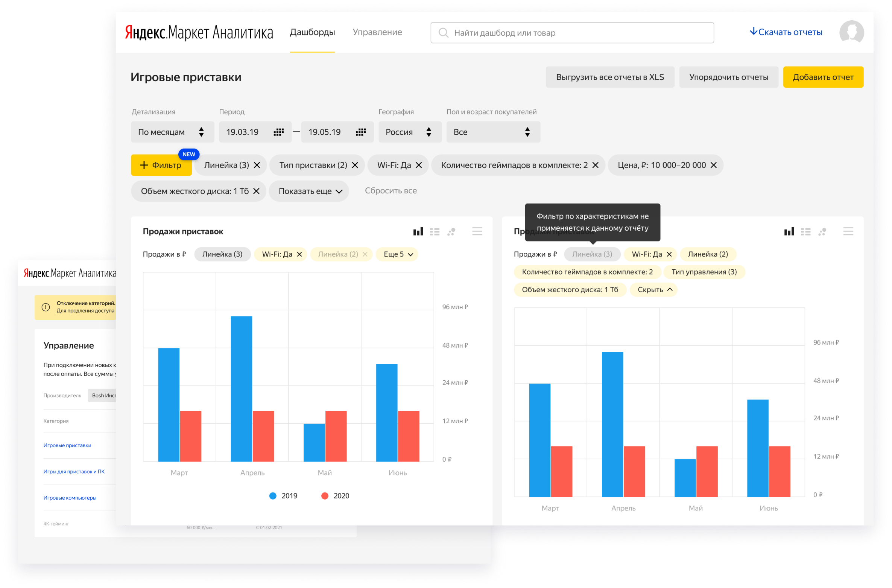Click Объем жесткого диска chip in right report

pos(570,290)
